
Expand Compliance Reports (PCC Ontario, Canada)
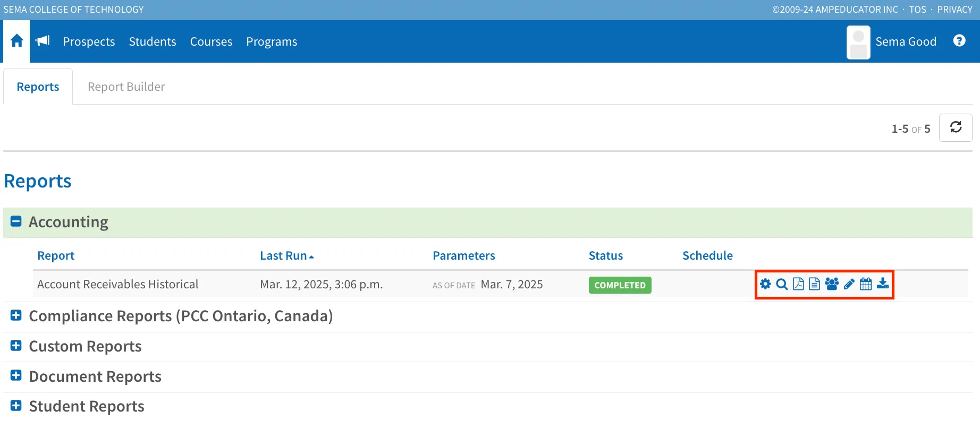(x=16, y=315)
